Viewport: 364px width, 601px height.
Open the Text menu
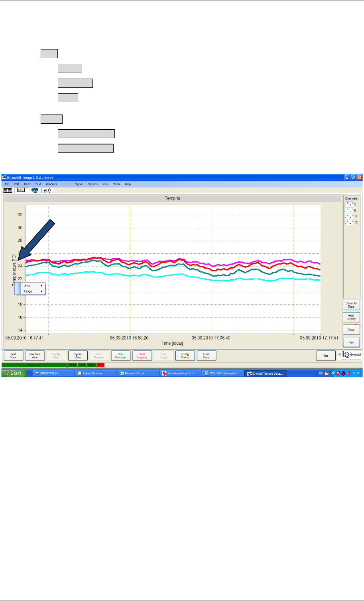tap(38, 184)
